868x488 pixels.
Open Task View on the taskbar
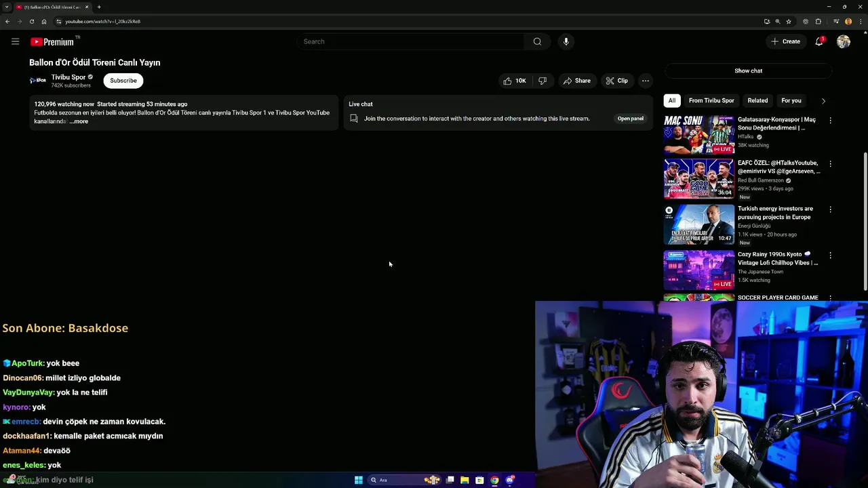(x=450, y=480)
